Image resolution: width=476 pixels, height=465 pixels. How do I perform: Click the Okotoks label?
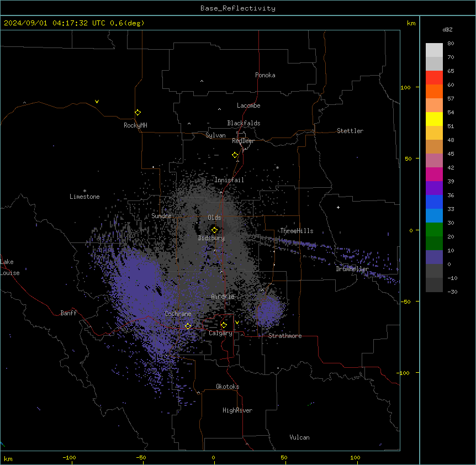(x=228, y=387)
